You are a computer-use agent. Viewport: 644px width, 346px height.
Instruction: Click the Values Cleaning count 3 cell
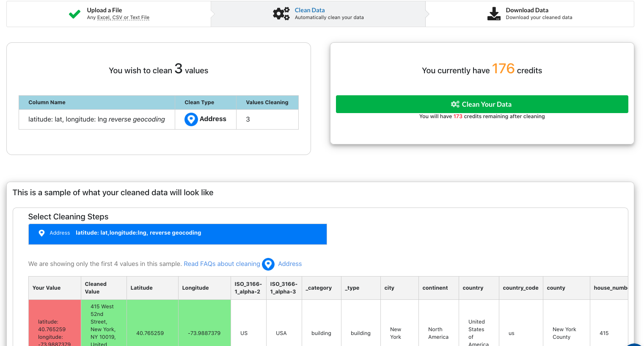[x=267, y=119]
